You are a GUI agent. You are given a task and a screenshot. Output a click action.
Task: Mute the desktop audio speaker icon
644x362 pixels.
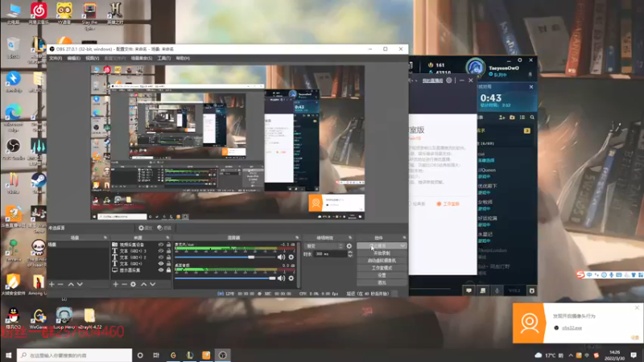tap(281, 278)
